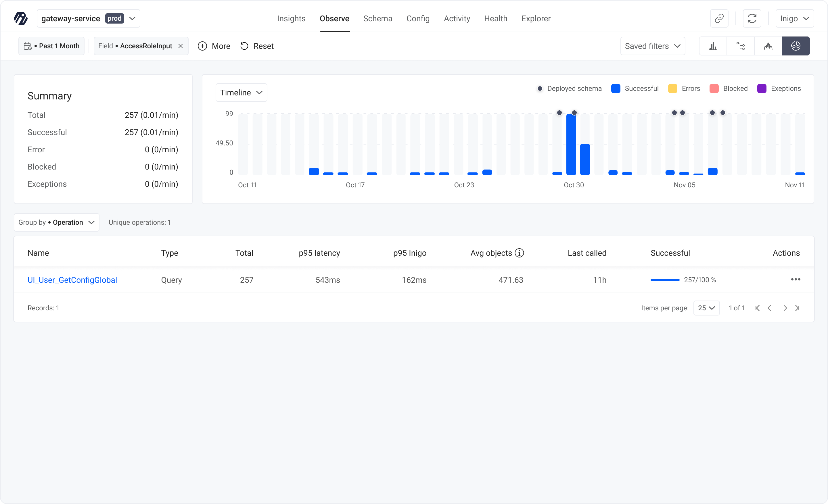The height and width of the screenshot is (504, 828).
Task: Open the Group by Operation dropdown
Action: 56,222
